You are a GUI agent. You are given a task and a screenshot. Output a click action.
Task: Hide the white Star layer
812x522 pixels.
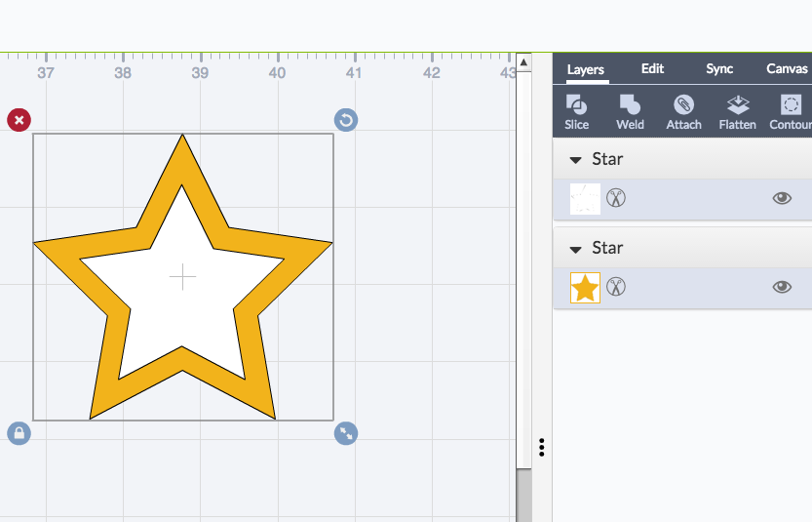pyautogui.click(x=781, y=198)
